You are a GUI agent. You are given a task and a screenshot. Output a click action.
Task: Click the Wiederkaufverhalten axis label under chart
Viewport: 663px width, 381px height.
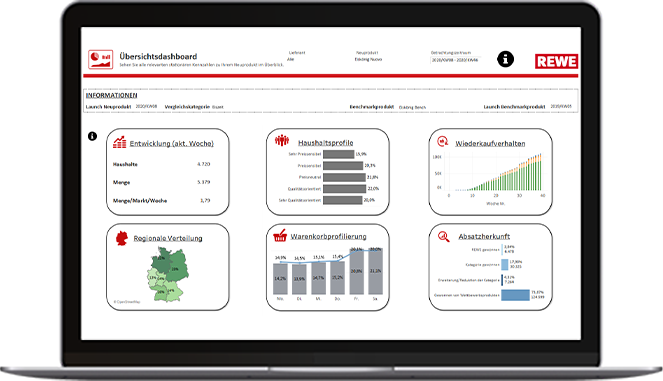(496, 204)
